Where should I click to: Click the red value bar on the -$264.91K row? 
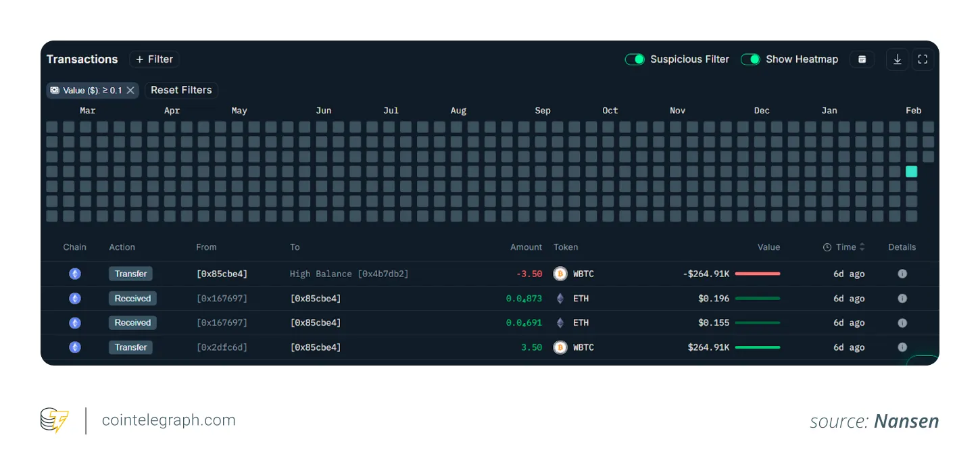pos(757,274)
